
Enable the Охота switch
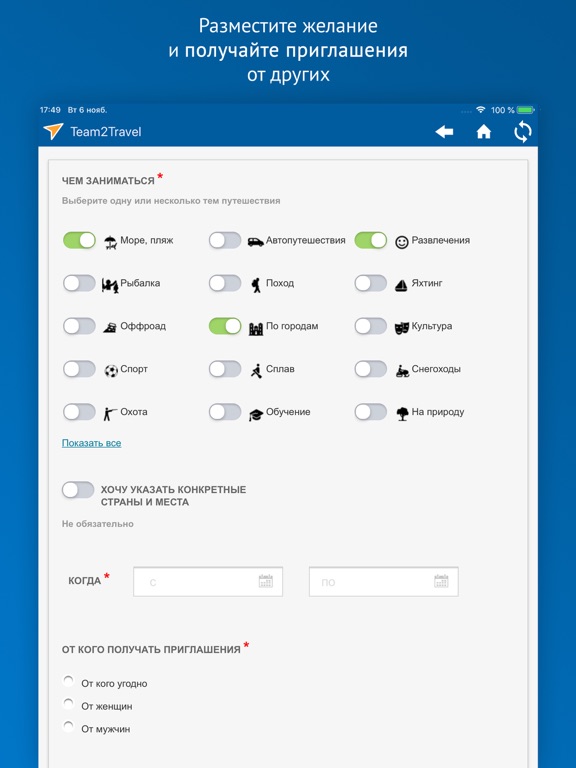tap(79, 412)
